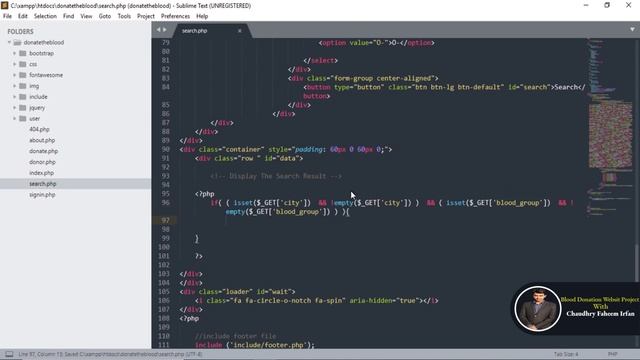Open the Tools menu
Viewport: 640px width, 360px height.
click(124, 16)
